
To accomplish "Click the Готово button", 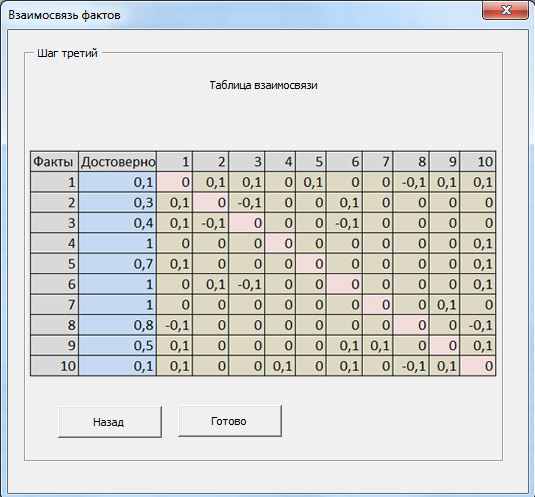I will click(229, 421).
